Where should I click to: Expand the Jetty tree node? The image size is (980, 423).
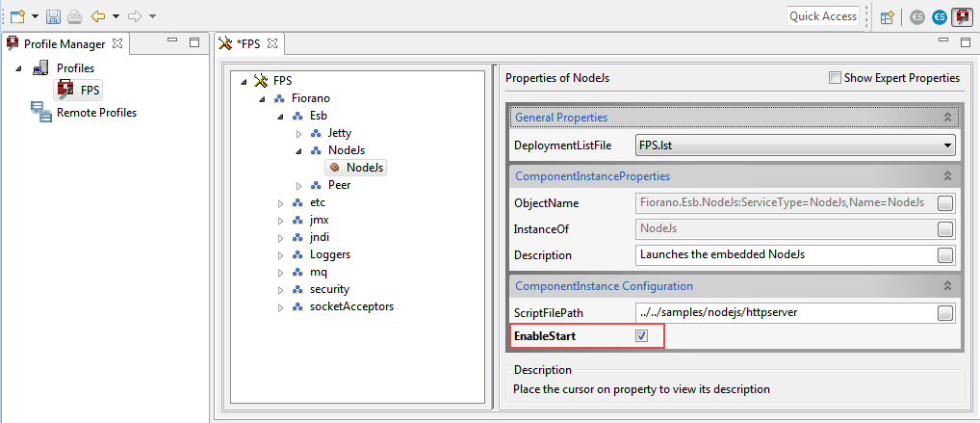(298, 133)
